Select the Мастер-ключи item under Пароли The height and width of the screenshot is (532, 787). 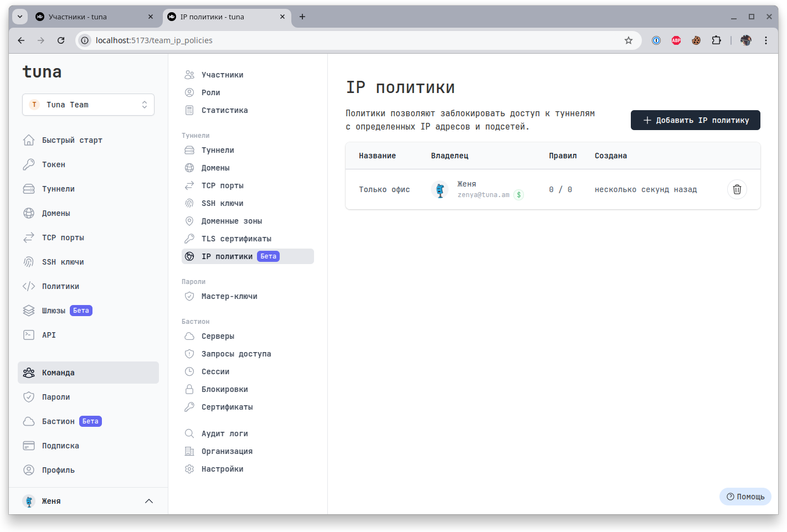228,296
